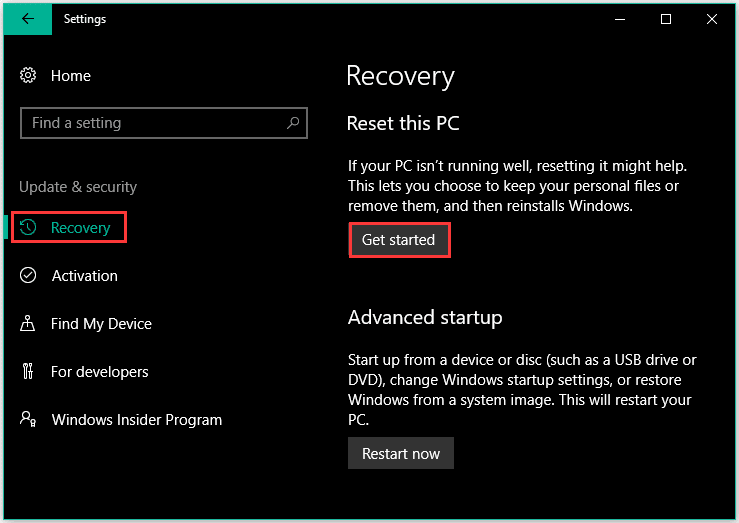Click the Advanced startup heading
Viewport: 739px width, 523px height.
click(425, 318)
